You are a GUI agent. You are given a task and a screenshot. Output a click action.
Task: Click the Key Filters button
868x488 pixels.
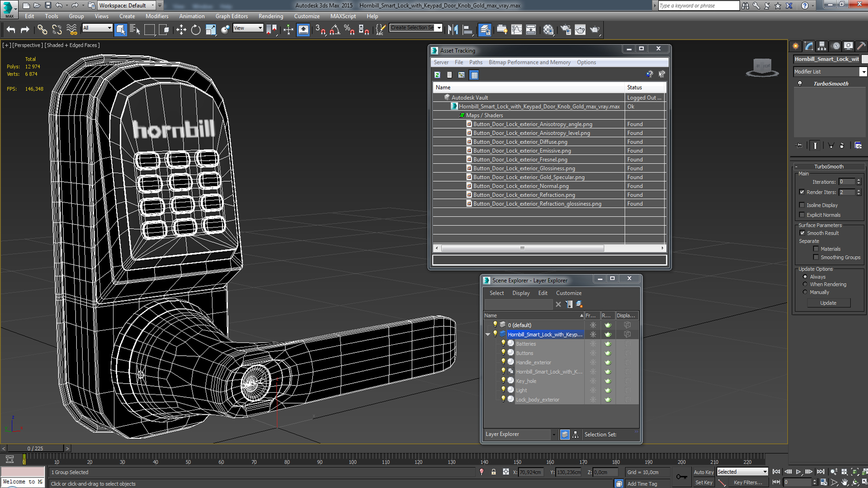[x=748, y=483]
